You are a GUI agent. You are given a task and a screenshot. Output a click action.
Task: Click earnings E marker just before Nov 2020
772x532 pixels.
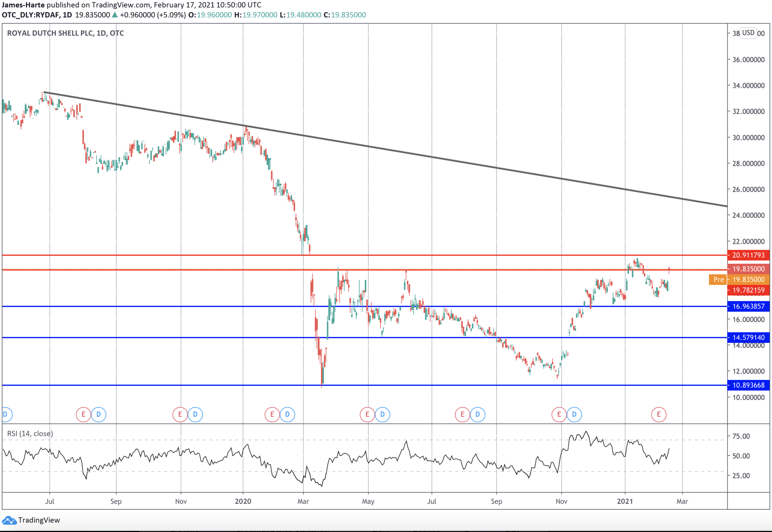[x=559, y=414]
